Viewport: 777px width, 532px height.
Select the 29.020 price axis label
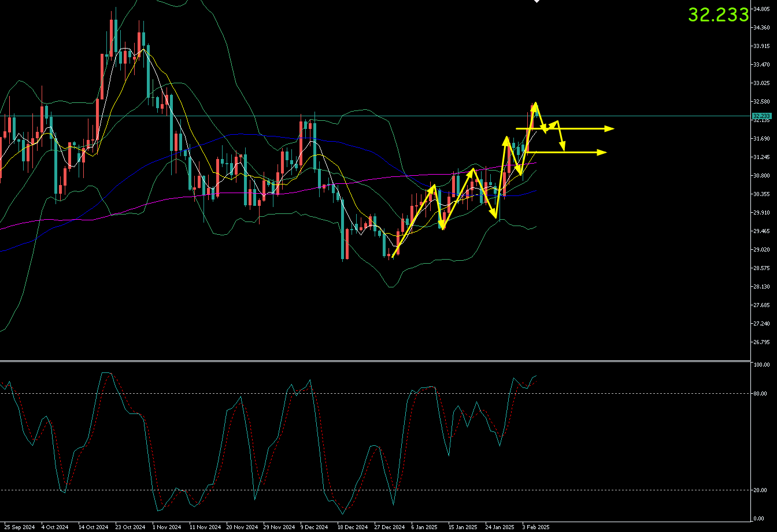pyautogui.click(x=761, y=250)
